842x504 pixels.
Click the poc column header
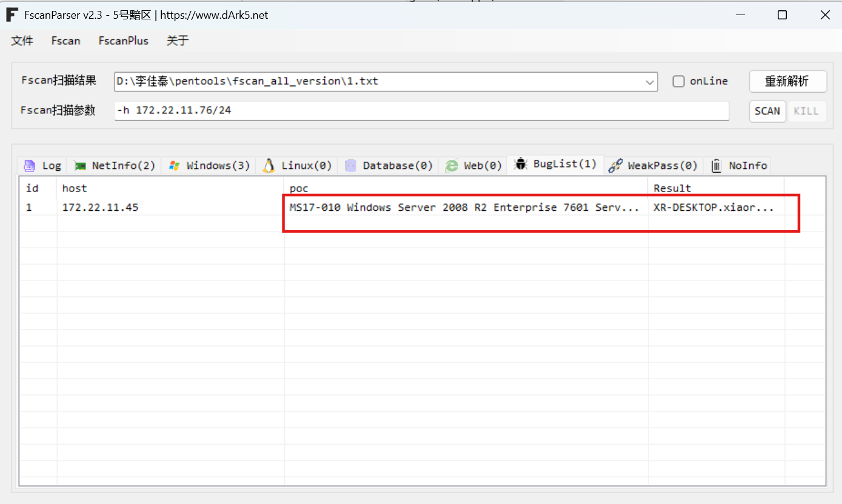coord(466,188)
